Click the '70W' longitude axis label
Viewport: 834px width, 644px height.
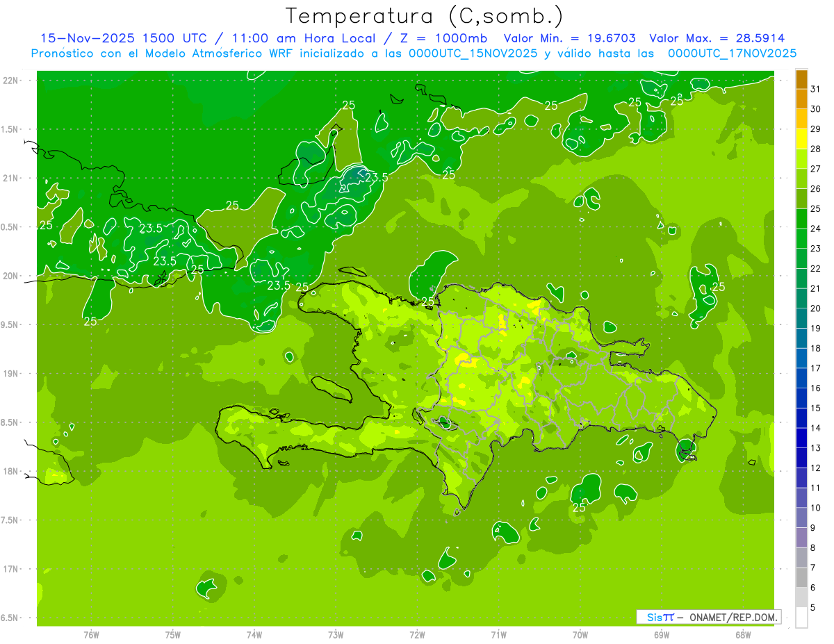(x=580, y=635)
